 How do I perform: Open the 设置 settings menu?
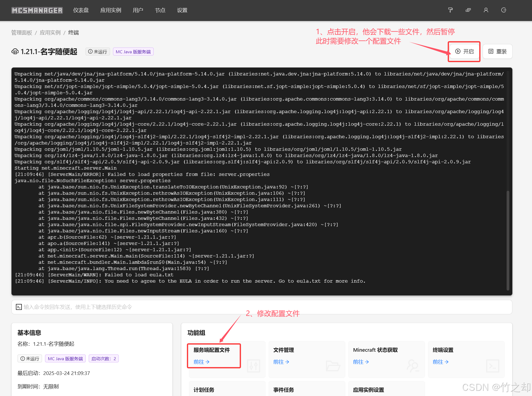click(x=182, y=10)
